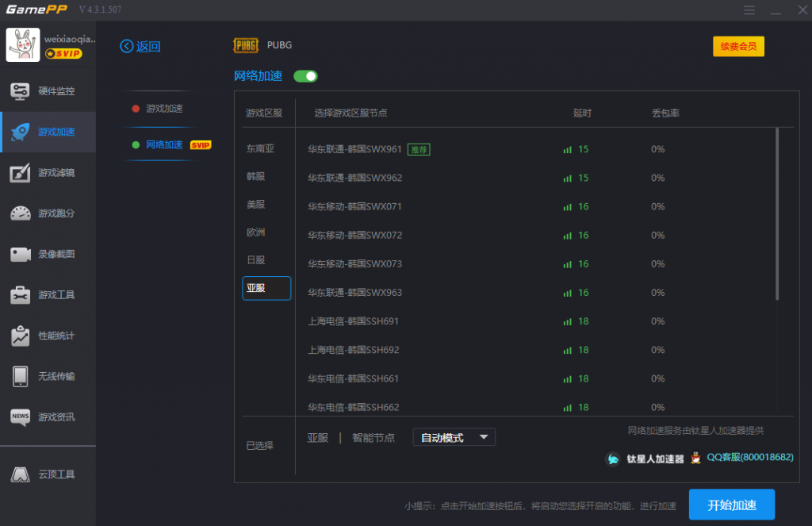Click the user avatar picture

pos(23,45)
